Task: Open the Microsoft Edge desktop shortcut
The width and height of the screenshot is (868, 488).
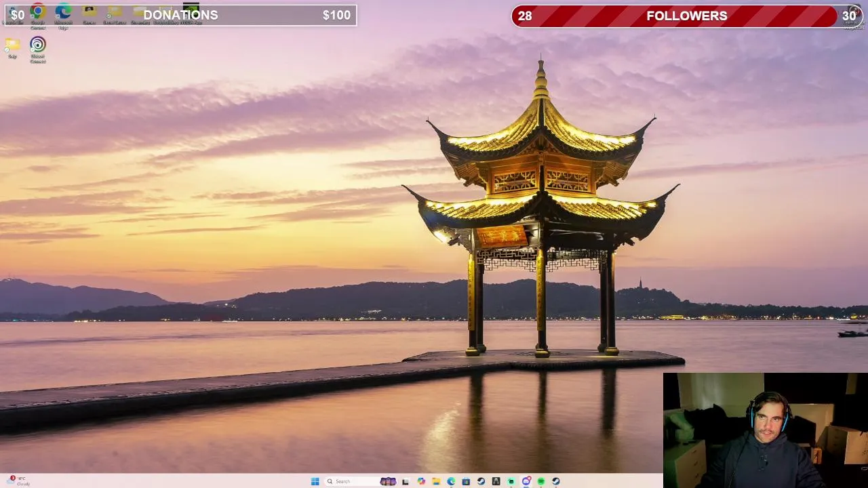Action: [x=63, y=14]
